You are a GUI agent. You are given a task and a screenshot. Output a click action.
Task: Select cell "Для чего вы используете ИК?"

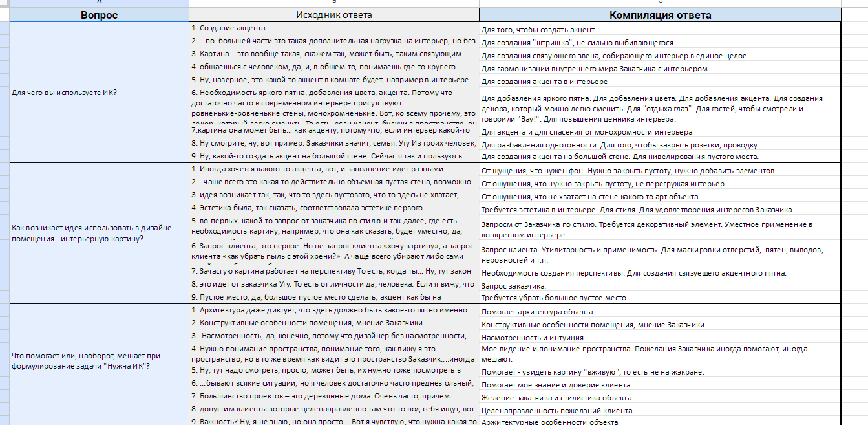coord(100,92)
